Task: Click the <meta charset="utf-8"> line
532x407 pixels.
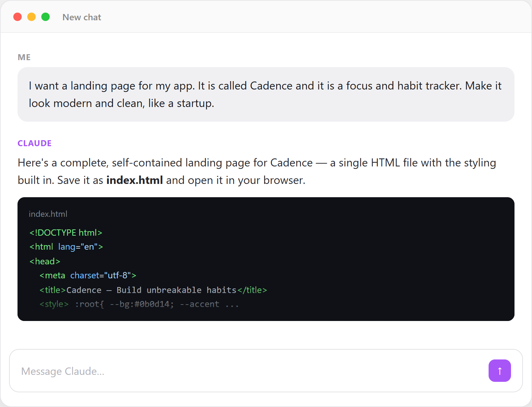Action: click(88, 276)
